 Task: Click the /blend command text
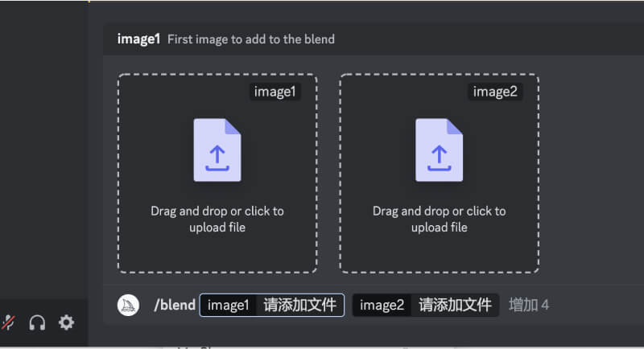175,305
